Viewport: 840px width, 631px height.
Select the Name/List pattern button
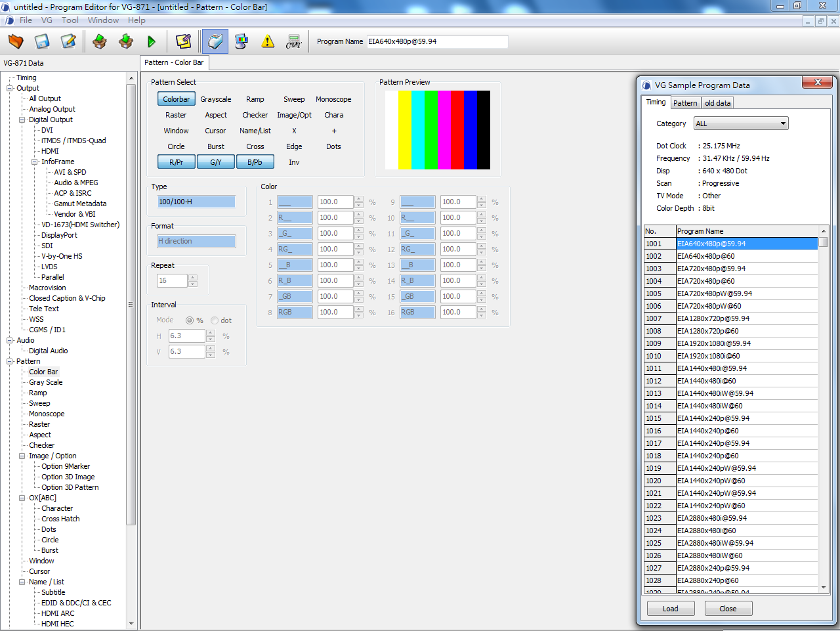255,131
